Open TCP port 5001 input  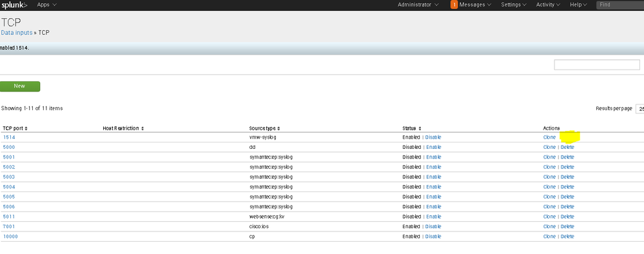[9, 157]
